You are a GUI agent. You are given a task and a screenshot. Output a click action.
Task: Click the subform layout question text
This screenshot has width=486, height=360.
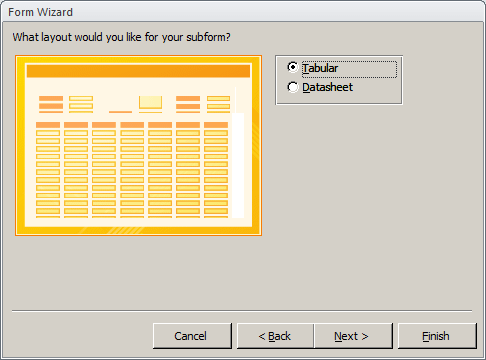[x=121, y=37]
